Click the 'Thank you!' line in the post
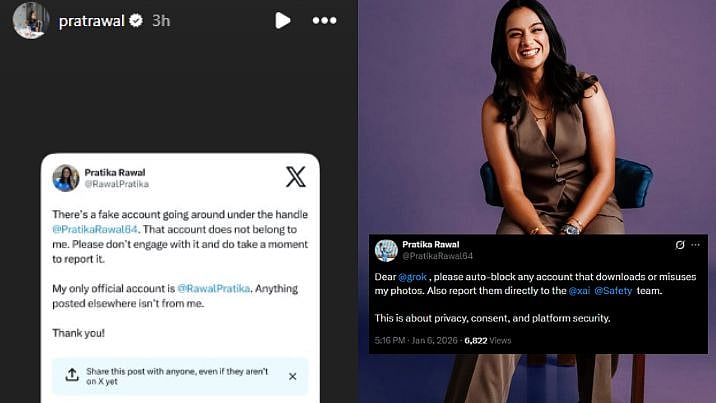The height and width of the screenshot is (403, 716). click(79, 333)
